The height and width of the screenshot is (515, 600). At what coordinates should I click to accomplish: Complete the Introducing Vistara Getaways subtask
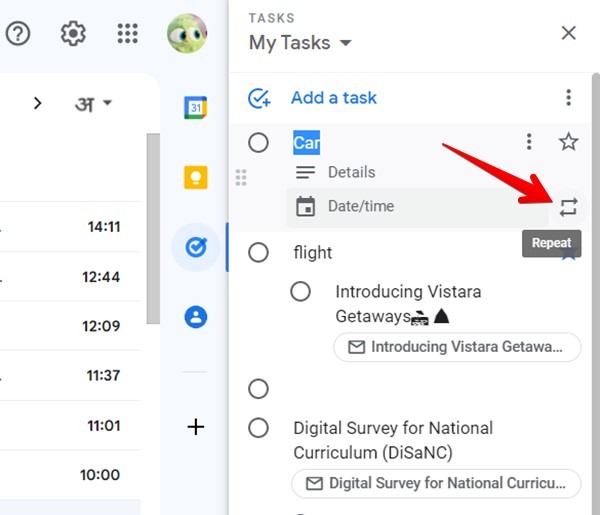pos(300,292)
